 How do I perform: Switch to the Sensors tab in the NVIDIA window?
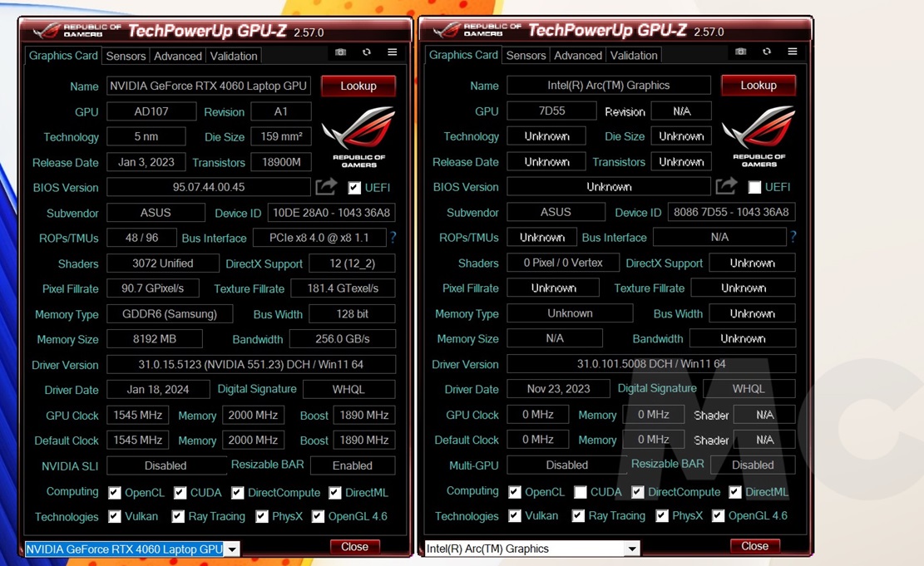click(126, 56)
